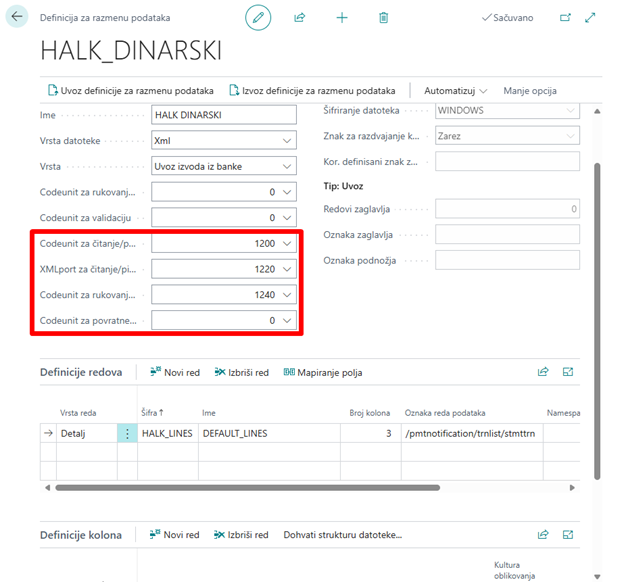Click the back arrow button
This screenshot has height=582, width=624.
(x=17, y=17)
